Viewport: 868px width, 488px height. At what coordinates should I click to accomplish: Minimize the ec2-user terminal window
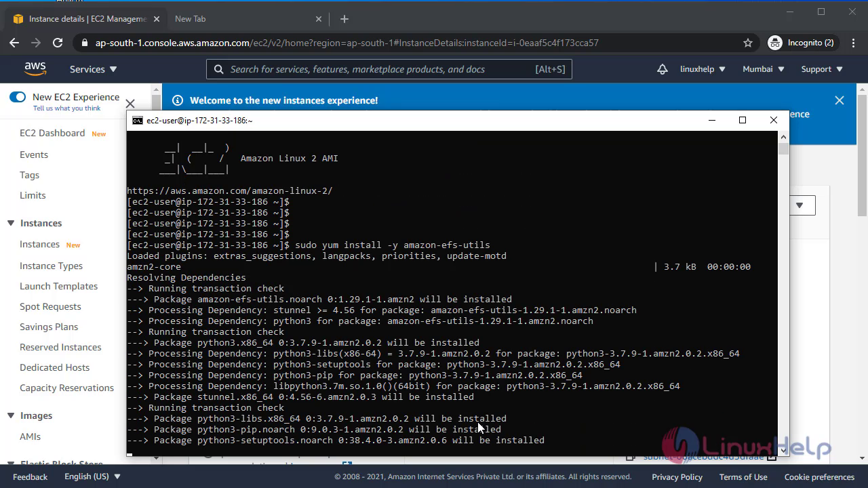712,120
